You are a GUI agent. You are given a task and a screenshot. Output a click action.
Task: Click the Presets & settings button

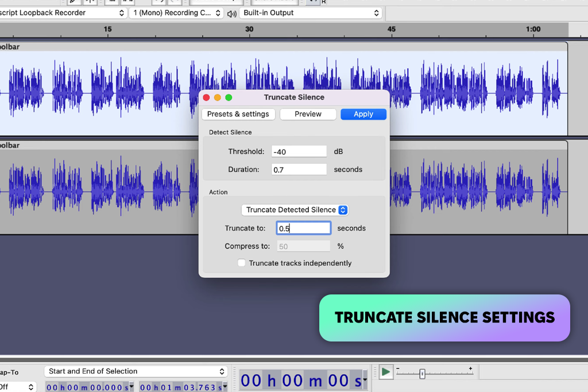[x=238, y=114]
